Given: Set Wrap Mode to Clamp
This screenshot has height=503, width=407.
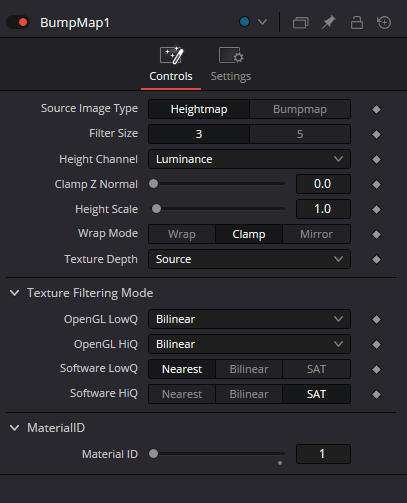Looking at the screenshot, I should tap(249, 234).
